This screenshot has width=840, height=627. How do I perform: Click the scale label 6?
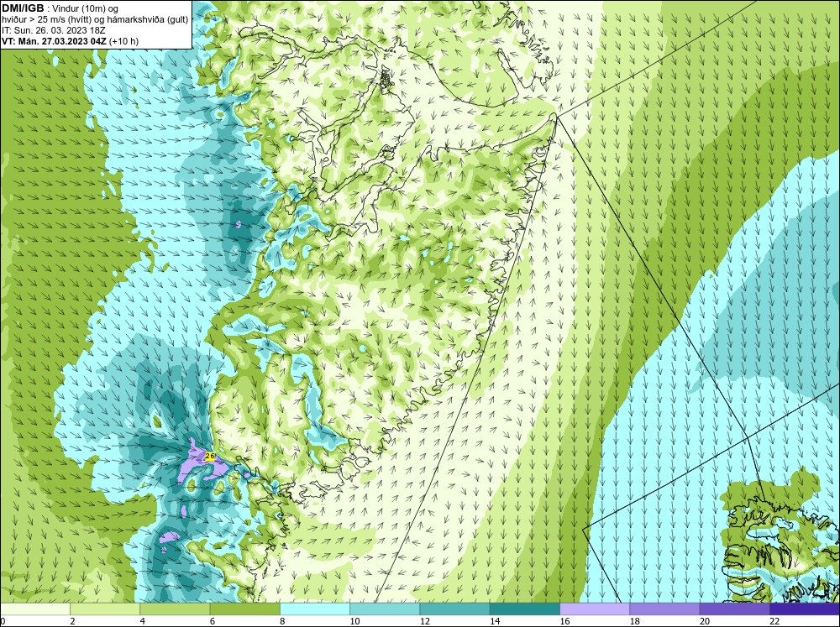(x=213, y=621)
